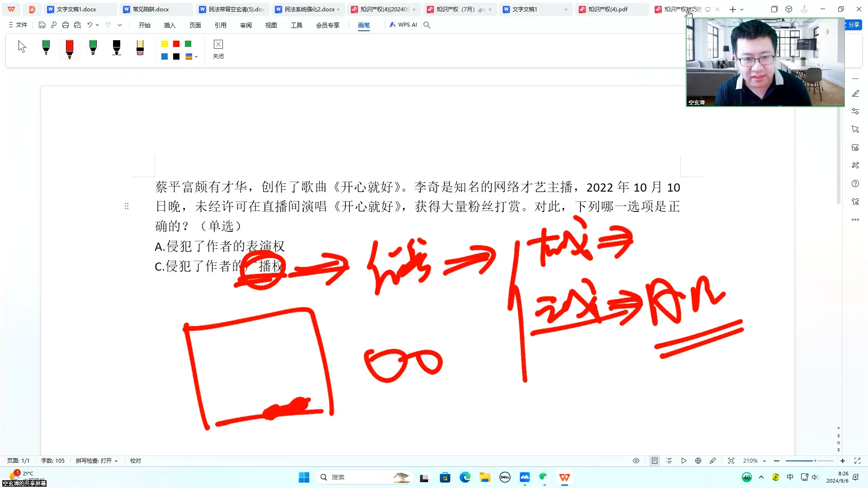The width and height of the screenshot is (868, 488).
Task: Zoom in with the plus button
Action: tap(843, 461)
